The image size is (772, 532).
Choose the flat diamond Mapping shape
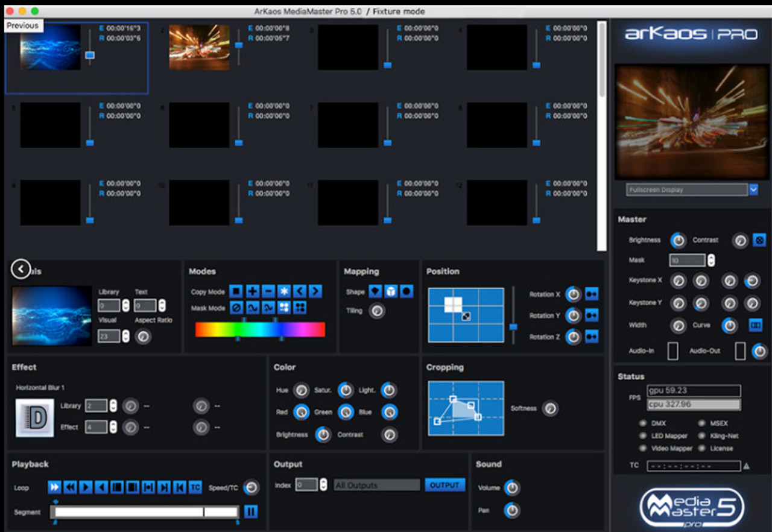tap(375, 291)
